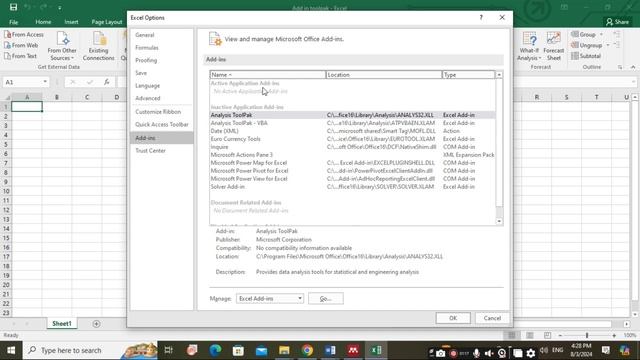Select Quick Access Toolbar option
This screenshot has height=360, width=640.
(162, 124)
